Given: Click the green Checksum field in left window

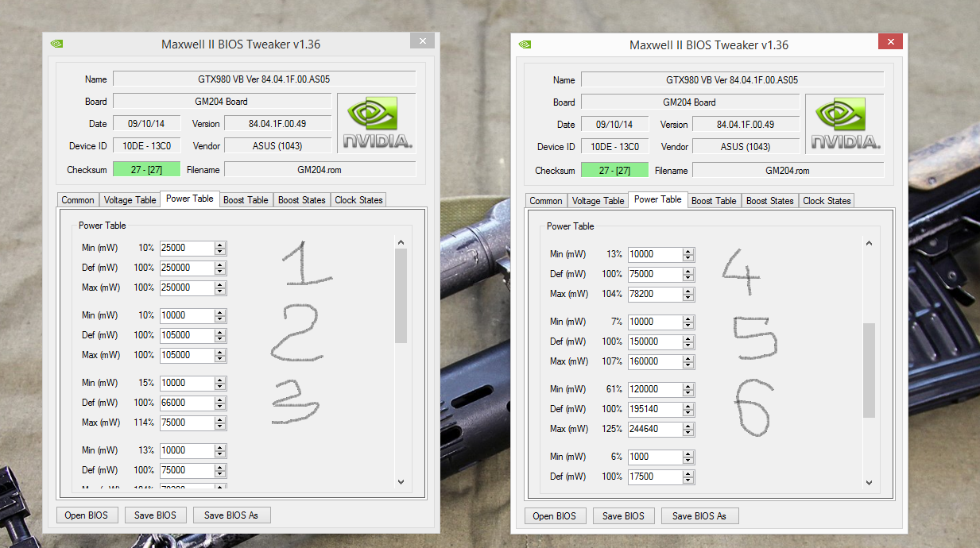Looking at the screenshot, I should coord(147,169).
